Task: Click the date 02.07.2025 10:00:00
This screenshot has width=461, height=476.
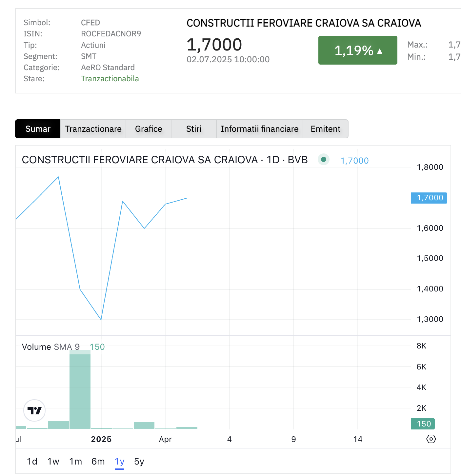Action: (228, 59)
